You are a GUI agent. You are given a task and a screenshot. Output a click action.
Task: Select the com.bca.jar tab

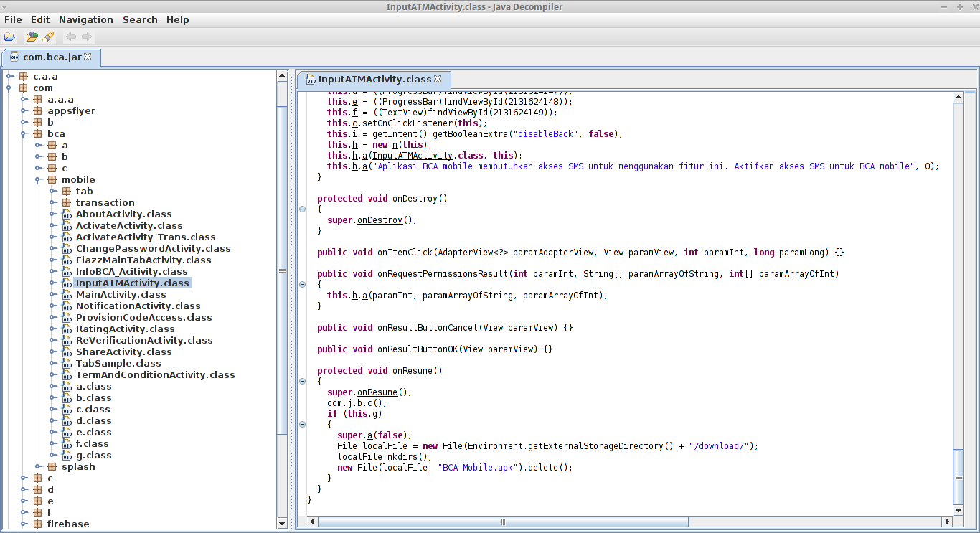tap(52, 57)
